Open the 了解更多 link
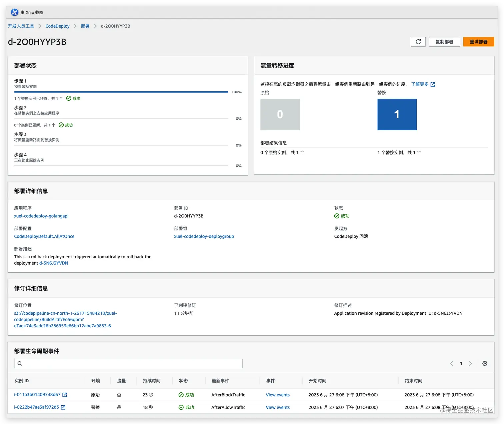This screenshot has height=424, width=504. click(420, 84)
